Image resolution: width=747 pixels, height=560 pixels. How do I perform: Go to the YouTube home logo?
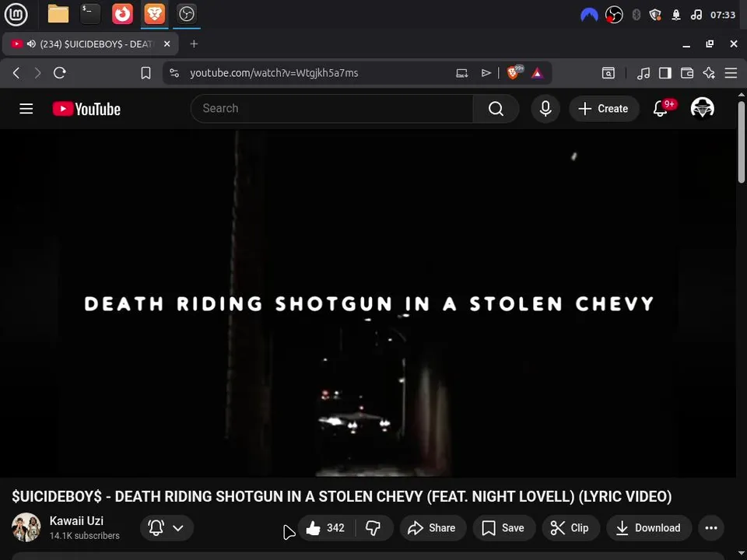click(86, 109)
